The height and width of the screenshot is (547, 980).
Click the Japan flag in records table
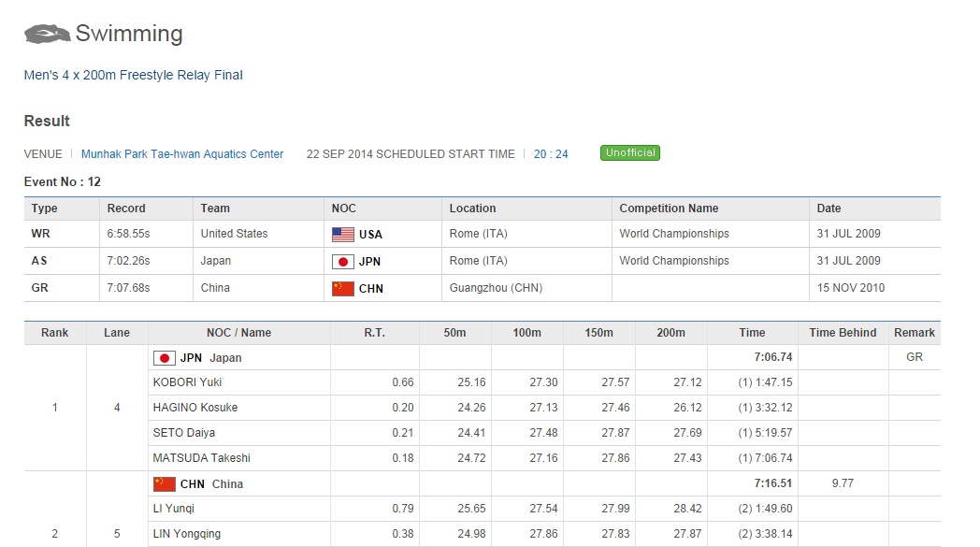[x=343, y=262]
